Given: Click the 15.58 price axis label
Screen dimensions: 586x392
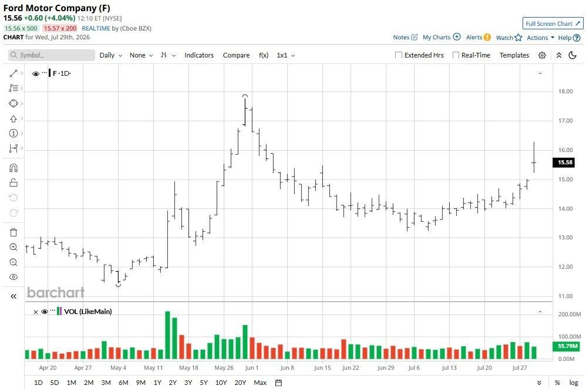Looking at the screenshot, I should tap(564, 163).
